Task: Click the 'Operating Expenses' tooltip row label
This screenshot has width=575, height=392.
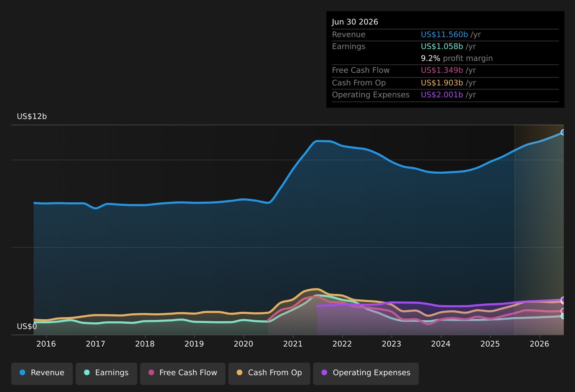Action: coord(371,95)
